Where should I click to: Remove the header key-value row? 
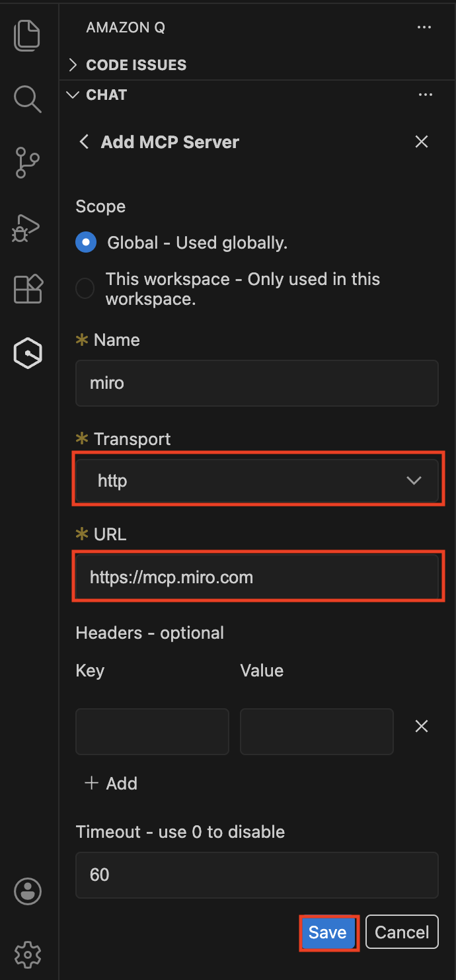[422, 726]
